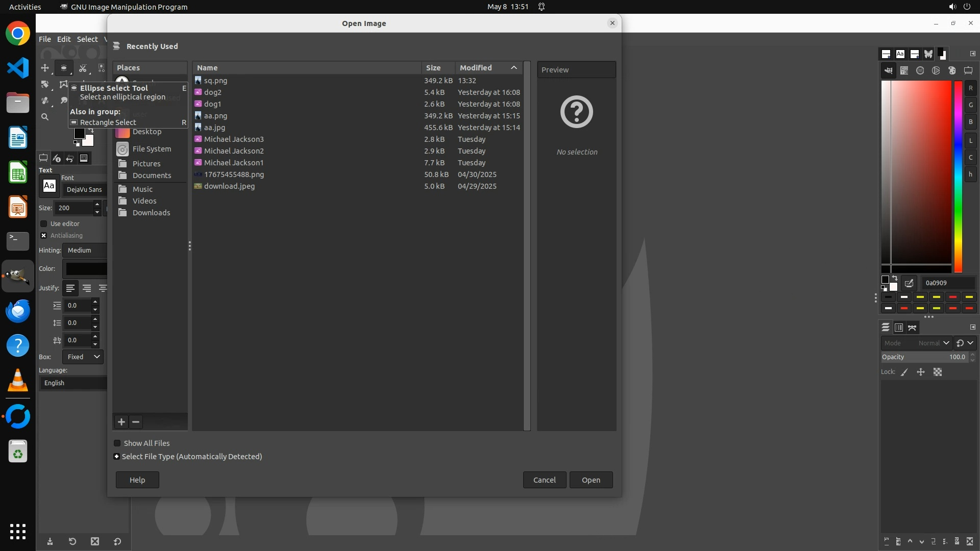Select the sq.png file row
Image resolution: width=980 pixels, height=551 pixels.
[306, 81]
